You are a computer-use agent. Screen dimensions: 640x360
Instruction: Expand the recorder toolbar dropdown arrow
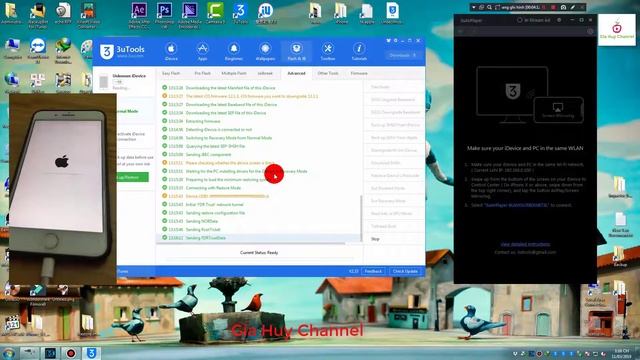(473, 7)
